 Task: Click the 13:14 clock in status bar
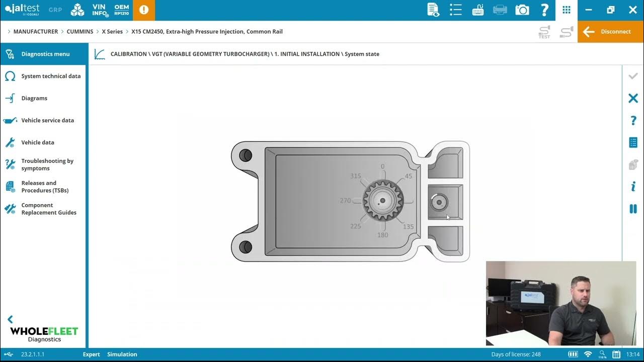(x=633, y=354)
